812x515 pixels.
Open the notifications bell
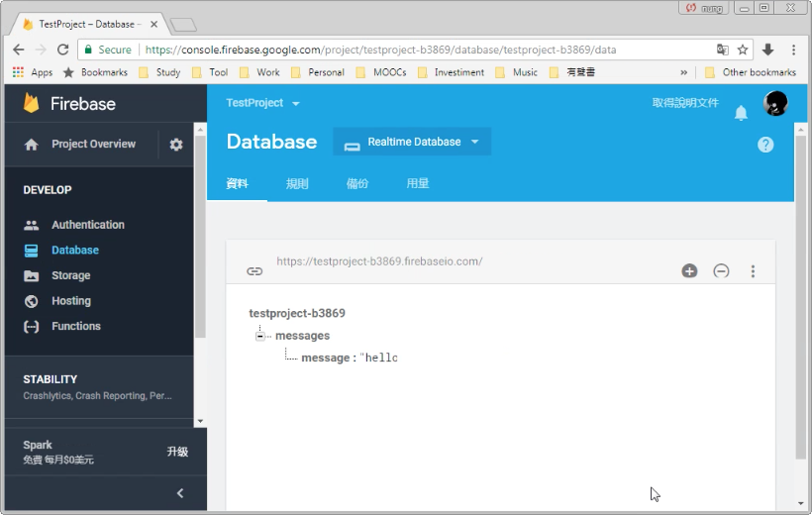coord(741,113)
